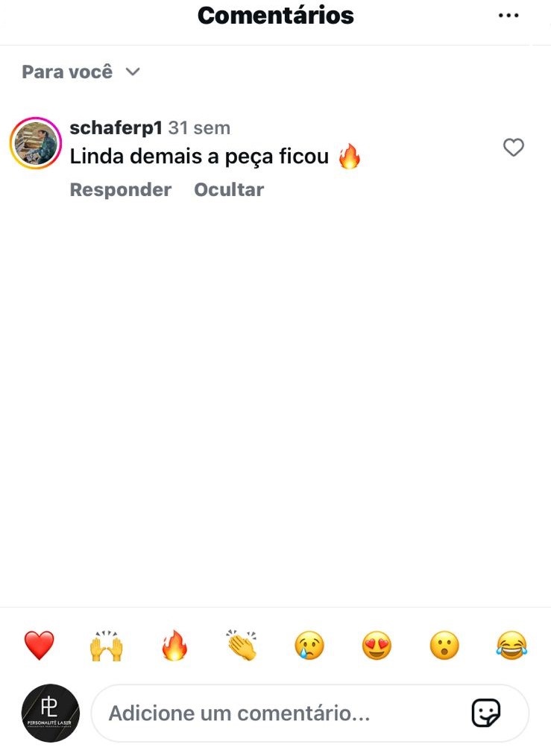The height and width of the screenshot is (756, 551).
Task: Reply via the Responder button
Action: (x=121, y=189)
